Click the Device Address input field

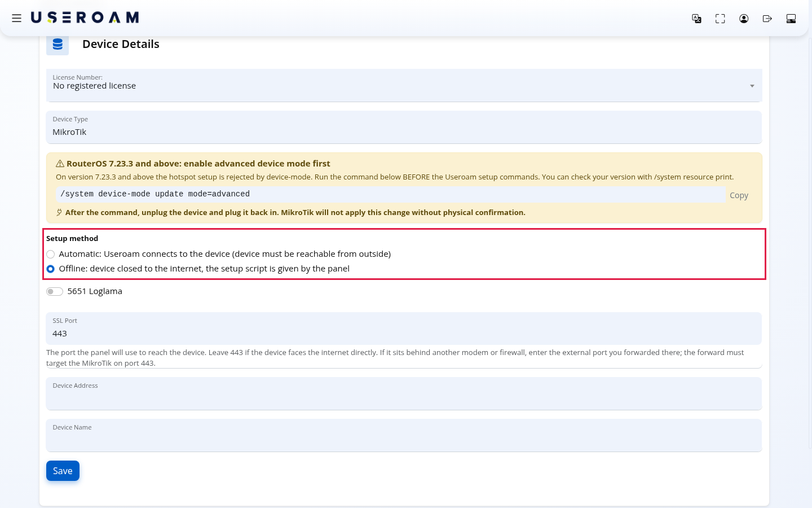click(x=404, y=393)
